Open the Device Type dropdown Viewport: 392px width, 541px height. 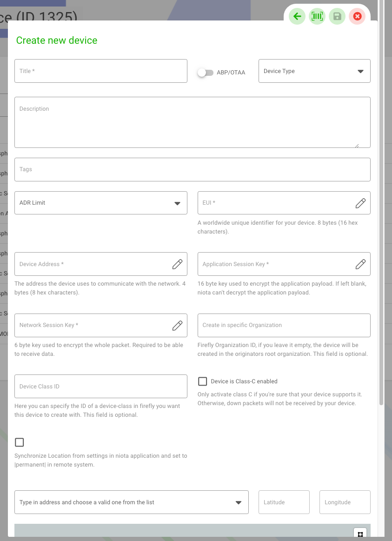click(x=314, y=71)
